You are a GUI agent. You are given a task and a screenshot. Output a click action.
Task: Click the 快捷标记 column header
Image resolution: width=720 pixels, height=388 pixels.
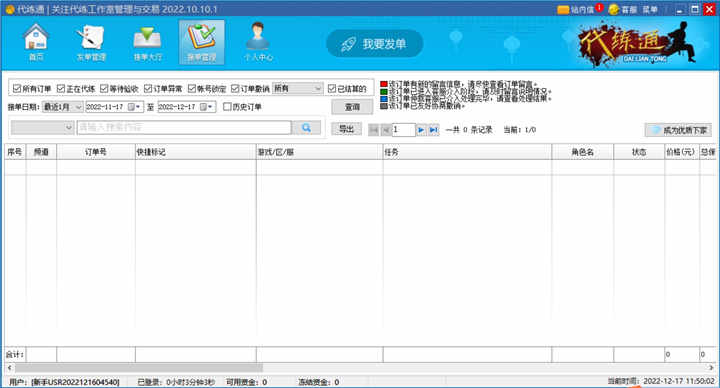(196, 152)
